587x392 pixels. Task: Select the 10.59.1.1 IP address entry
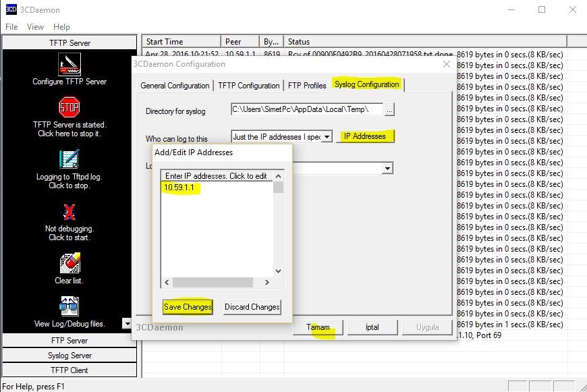(181, 187)
